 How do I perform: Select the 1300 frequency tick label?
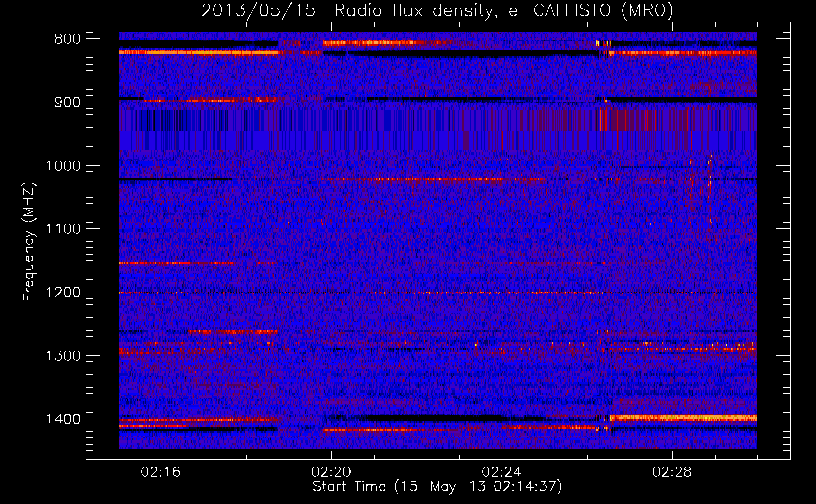point(63,356)
